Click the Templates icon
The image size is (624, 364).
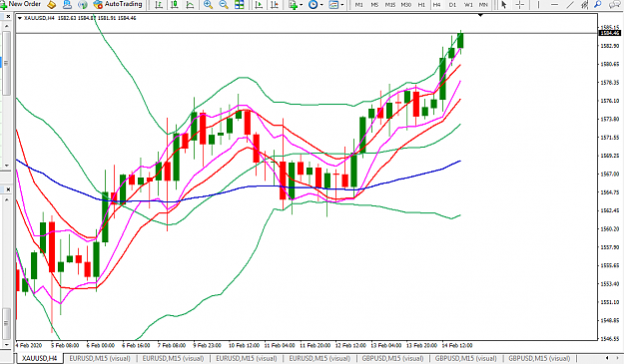333,5
